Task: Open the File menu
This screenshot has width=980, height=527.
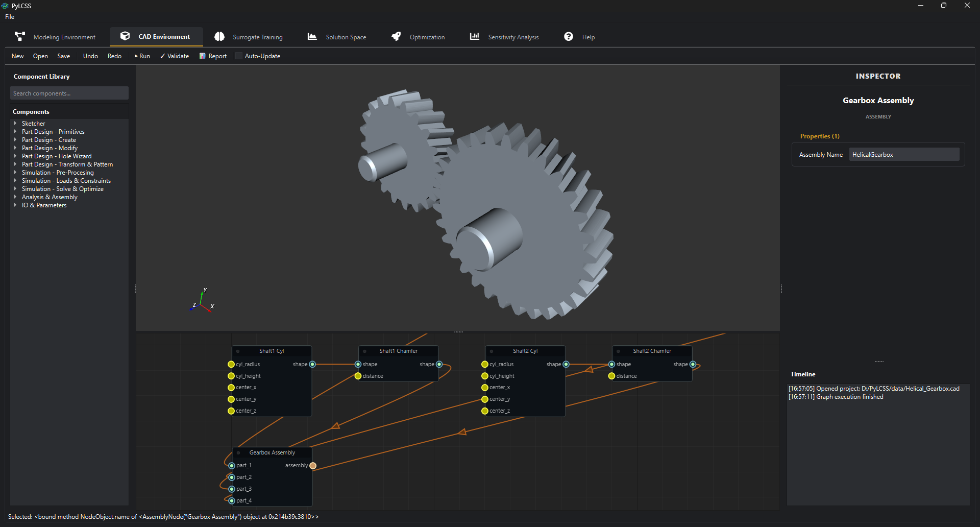Action: click(x=10, y=17)
